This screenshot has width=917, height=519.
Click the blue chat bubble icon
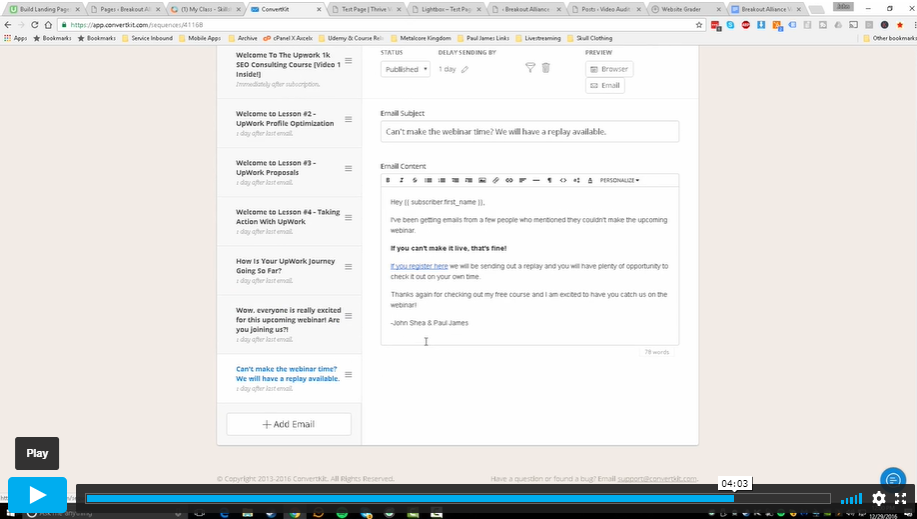point(892,479)
